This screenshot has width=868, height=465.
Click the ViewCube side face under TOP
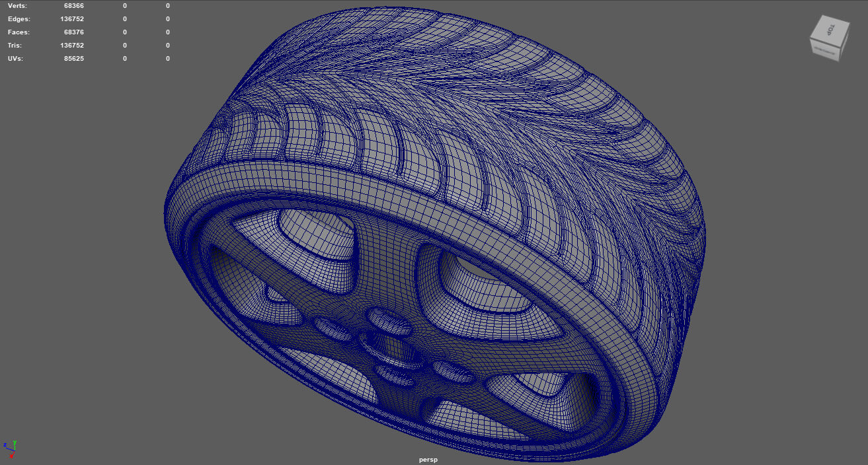tap(824, 52)
